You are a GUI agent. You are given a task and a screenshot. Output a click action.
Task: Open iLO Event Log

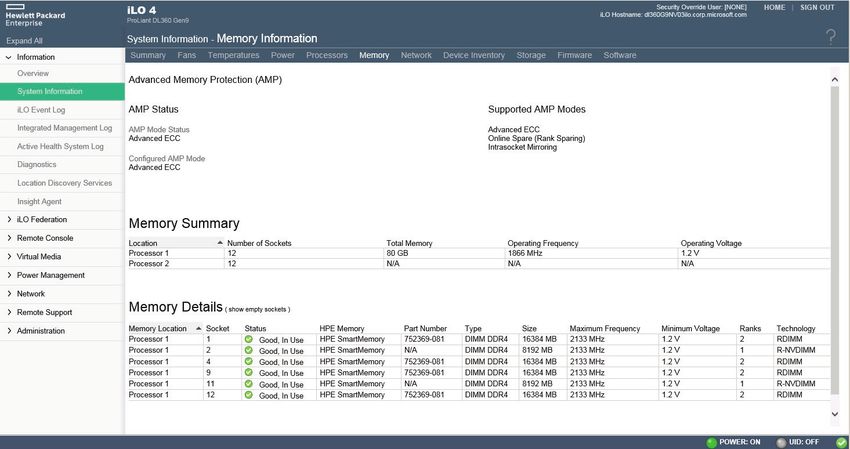[x=41, y=110]
